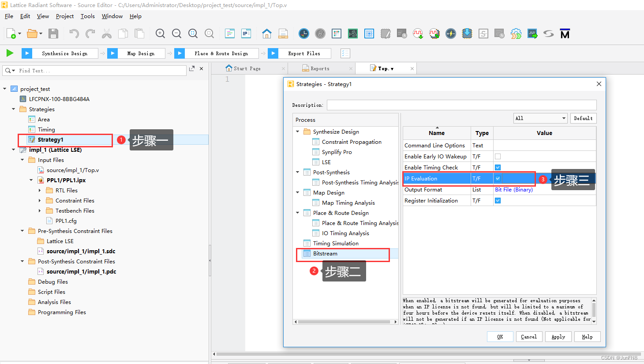Open the Programmer download icon

coord(467,34)
